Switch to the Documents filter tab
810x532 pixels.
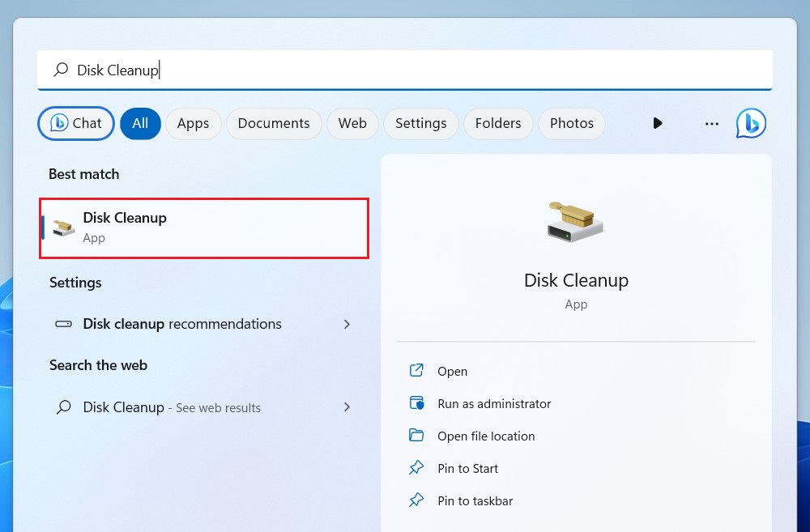tap(274, 123)
